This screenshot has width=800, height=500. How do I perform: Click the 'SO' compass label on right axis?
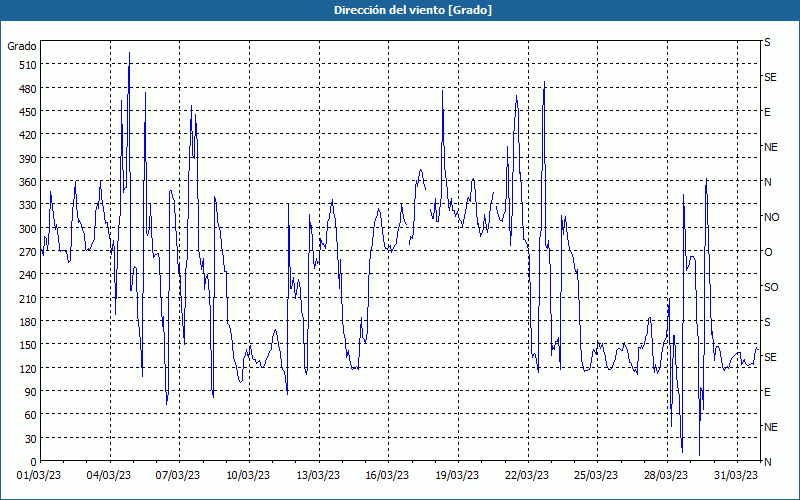(x=771, y=287)
